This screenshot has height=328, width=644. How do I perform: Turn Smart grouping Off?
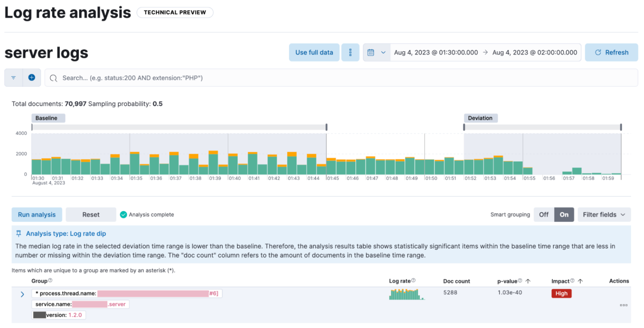tap(543, 214)
